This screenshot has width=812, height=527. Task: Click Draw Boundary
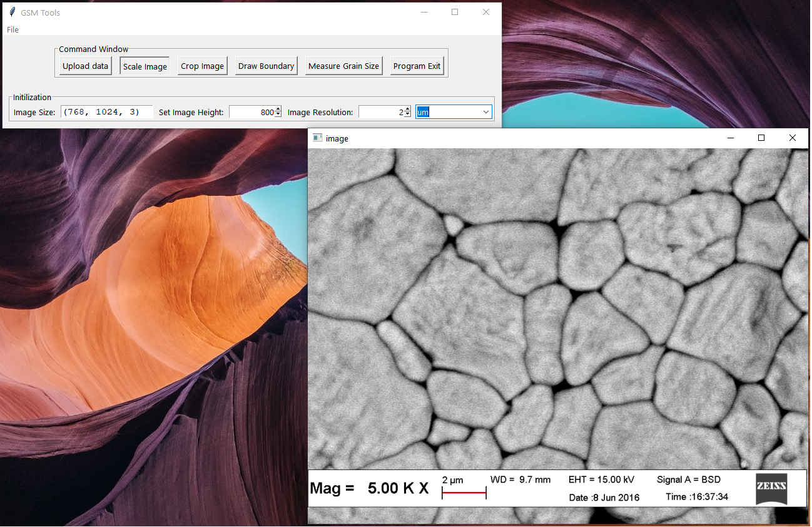click(x=266, y=65)
